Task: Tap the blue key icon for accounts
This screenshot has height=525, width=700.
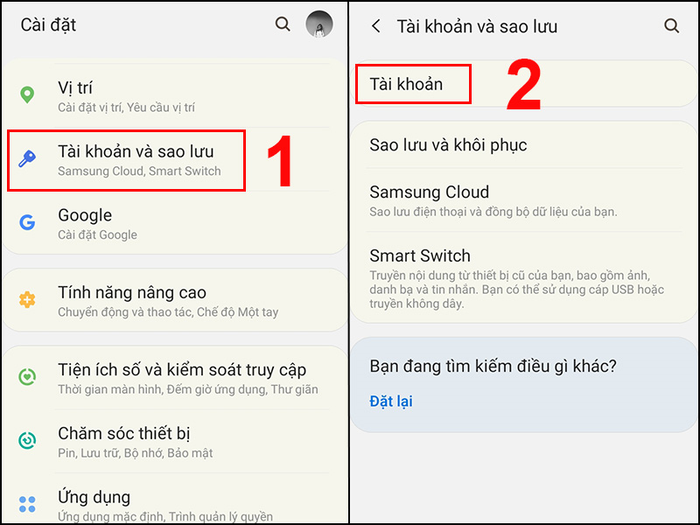Action: pyautogui.click(x=27, y=159)
